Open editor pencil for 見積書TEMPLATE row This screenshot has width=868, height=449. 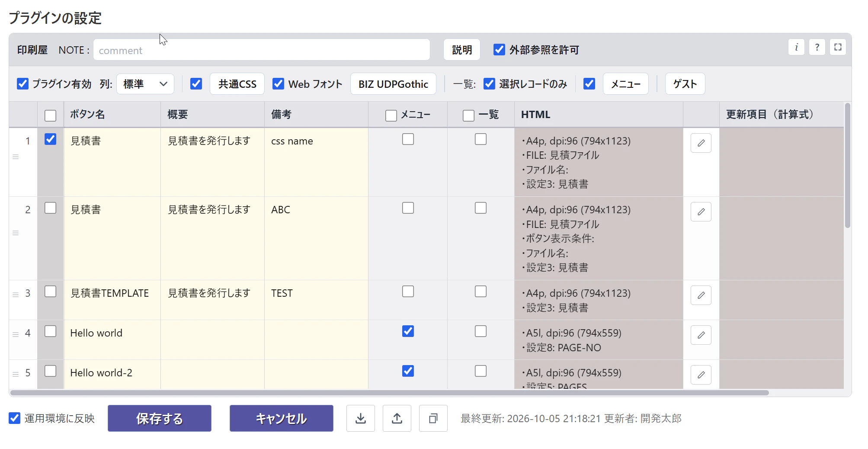coord(701,295)
